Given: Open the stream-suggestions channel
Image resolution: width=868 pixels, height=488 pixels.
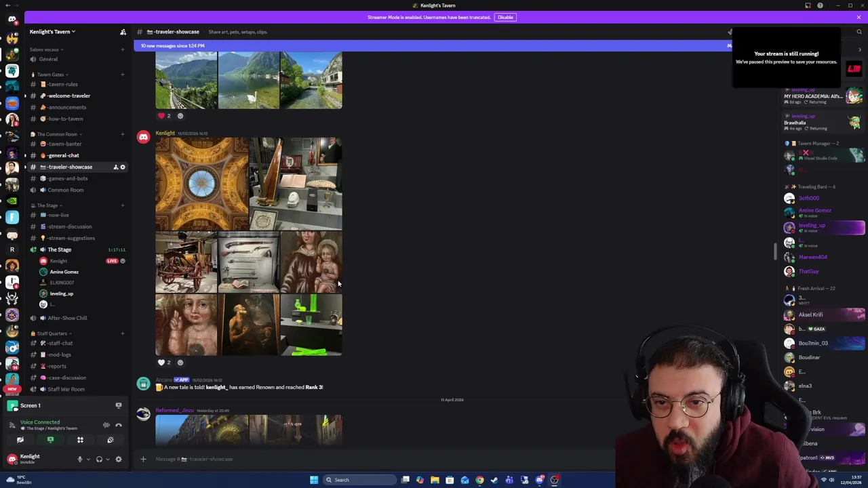Looking at the screenshot, I should 77,238.
